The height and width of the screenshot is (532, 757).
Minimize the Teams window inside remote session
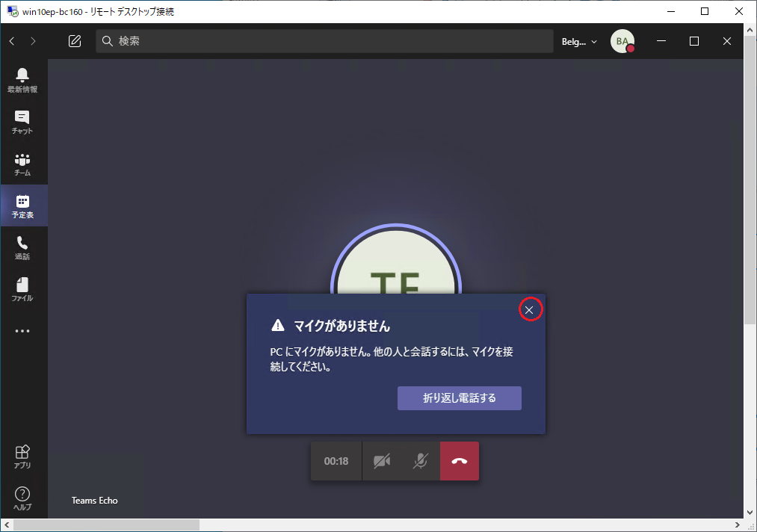(661, 41)
